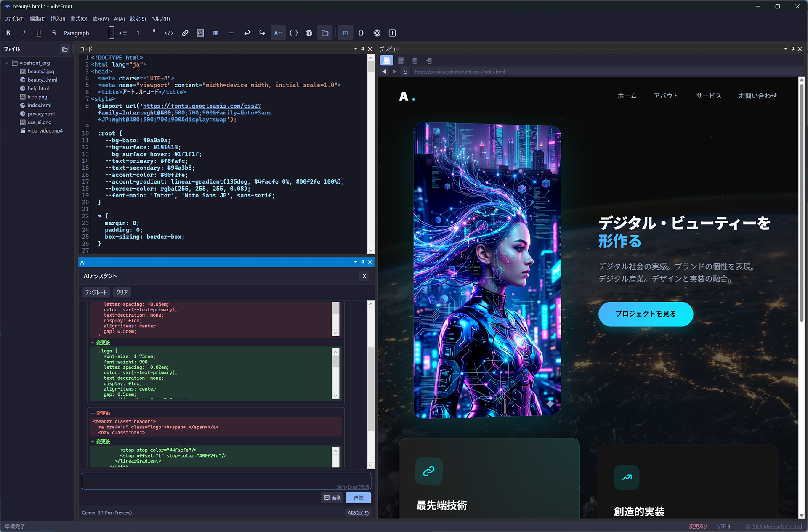Open the Paragraph style dropdown
The height and width of the screenshot is (532, 808).
coord(76,33)
